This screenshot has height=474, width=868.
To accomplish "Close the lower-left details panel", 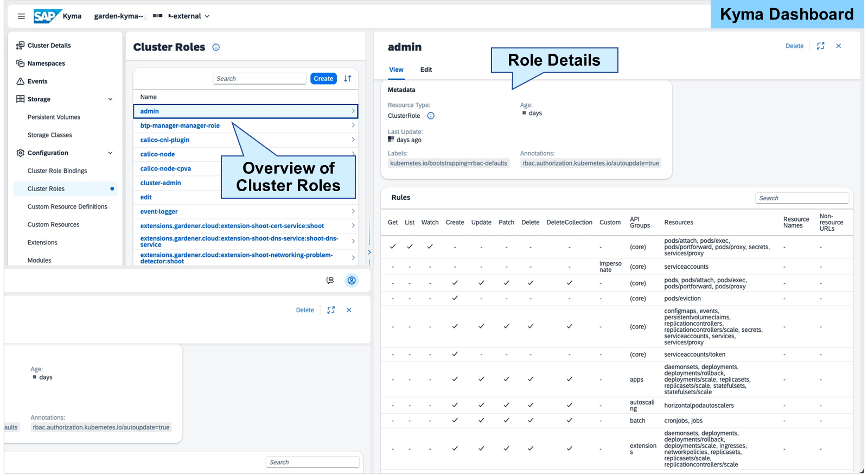I will [x=349, y=310].
